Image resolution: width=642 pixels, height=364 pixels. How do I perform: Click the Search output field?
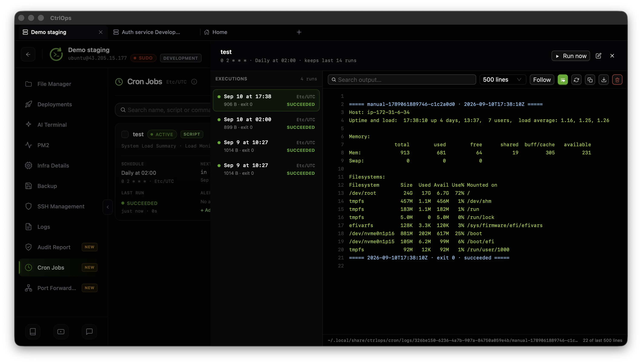click(x=402, y=80)
